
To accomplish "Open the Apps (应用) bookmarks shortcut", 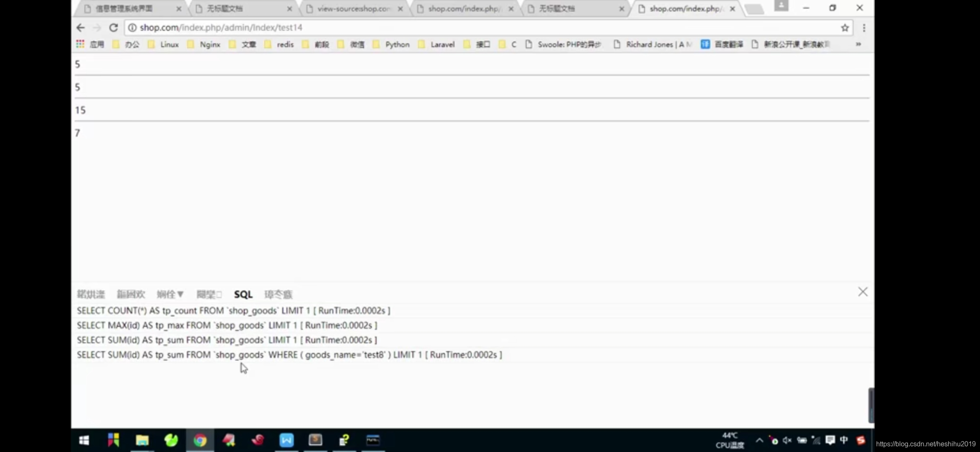I will pos(90,44).
